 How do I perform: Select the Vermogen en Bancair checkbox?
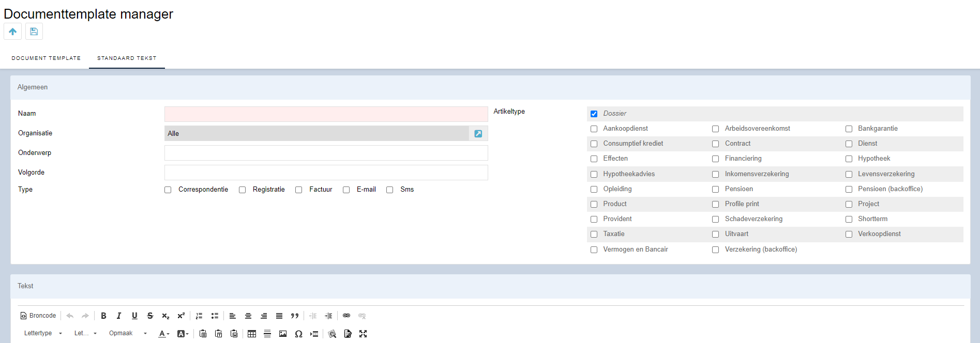[x=594, y=250]
